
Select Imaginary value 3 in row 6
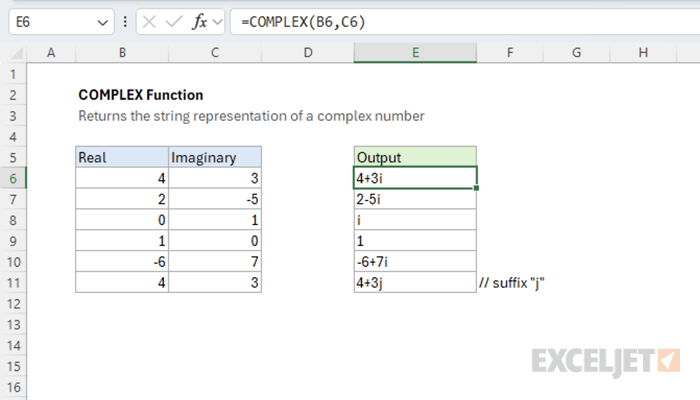pos(215,179)
